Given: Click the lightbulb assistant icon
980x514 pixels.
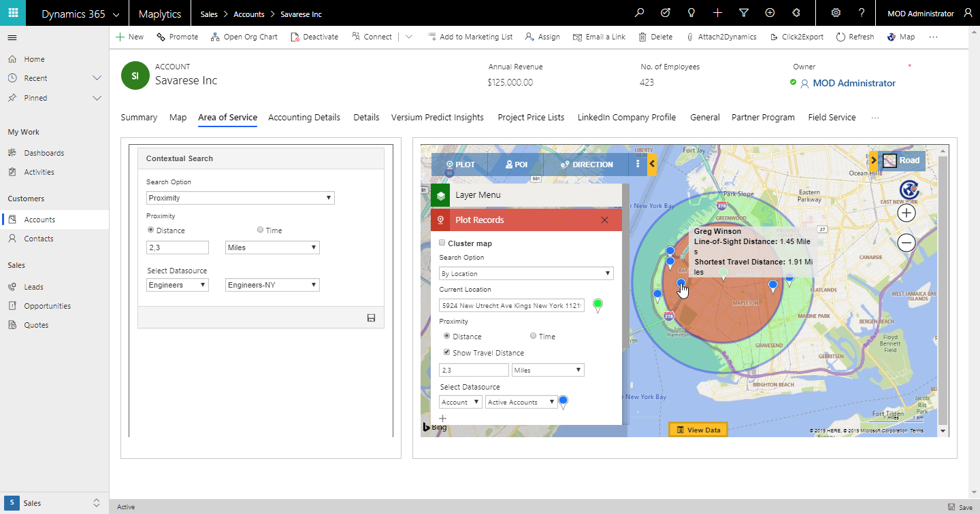Looking at the screenshot, I should (691, 13).
